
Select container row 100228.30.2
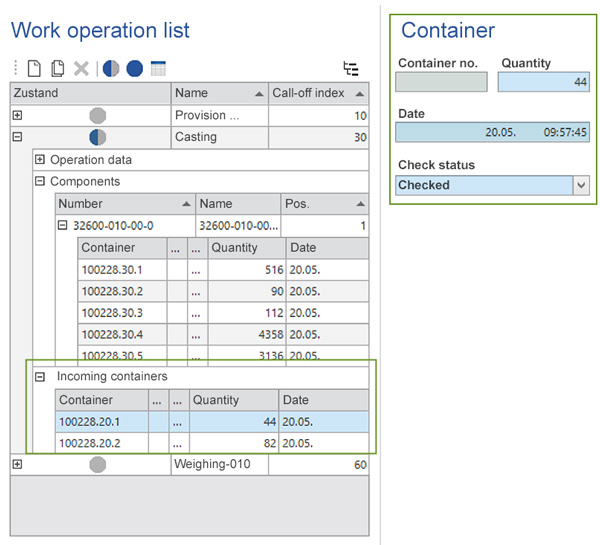(x=223, y=291)
